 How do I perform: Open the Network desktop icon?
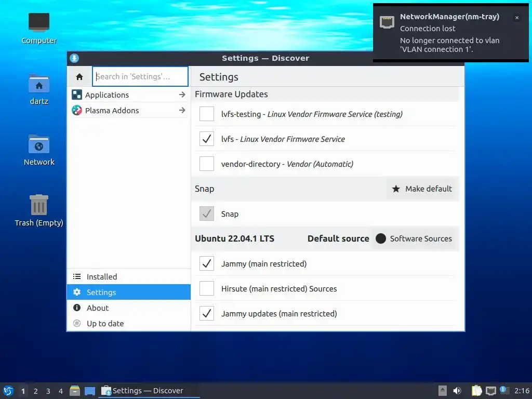point(39,150)
